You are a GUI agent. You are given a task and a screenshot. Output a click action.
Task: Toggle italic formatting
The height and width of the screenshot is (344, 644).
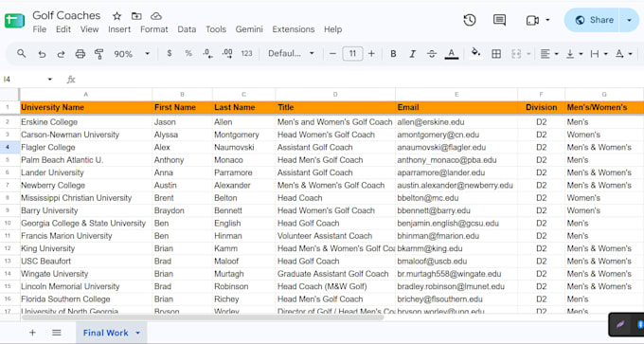pos(412,54)
